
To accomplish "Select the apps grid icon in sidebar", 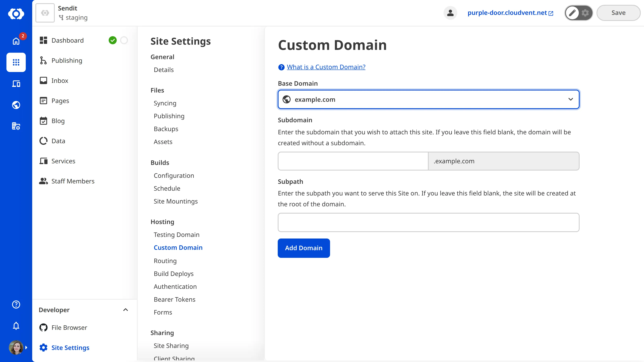I will click(x=16, y=62).
